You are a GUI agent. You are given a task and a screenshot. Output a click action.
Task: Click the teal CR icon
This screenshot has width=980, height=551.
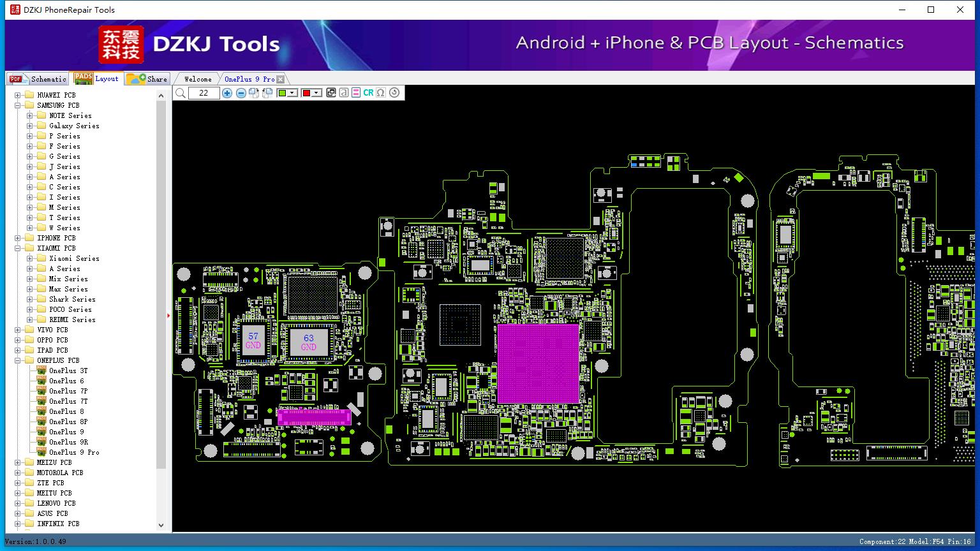(x=368, y=93)
